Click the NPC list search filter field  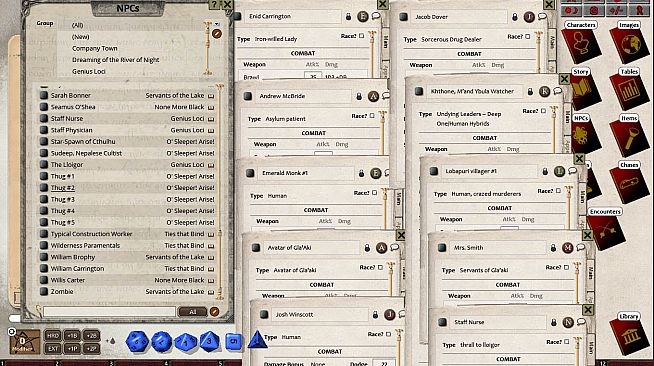pos(109,311)
